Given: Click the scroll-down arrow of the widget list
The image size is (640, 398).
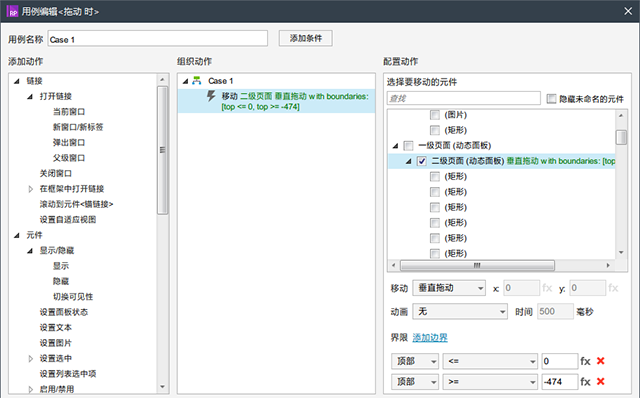Looking at the screenshot, I should pyautogui.click(x=621, y=253).
